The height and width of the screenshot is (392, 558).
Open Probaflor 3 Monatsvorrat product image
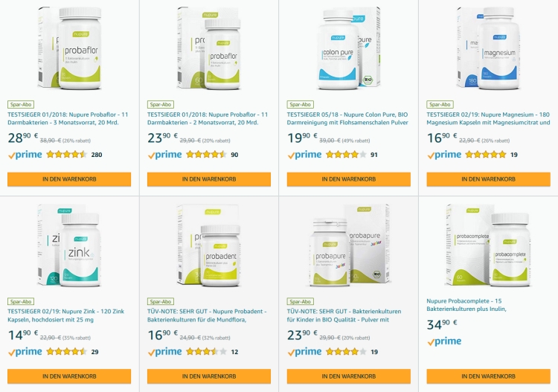pos(69,48)
